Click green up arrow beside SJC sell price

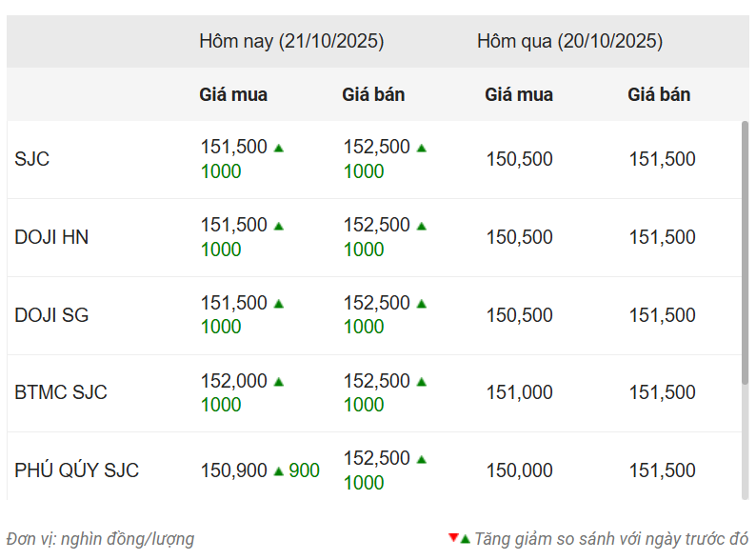tap(422, 148)
